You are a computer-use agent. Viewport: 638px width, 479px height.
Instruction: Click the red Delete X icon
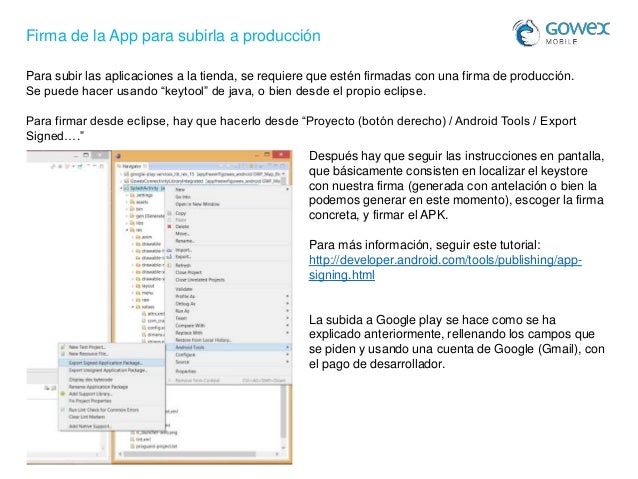pos(170,226)
